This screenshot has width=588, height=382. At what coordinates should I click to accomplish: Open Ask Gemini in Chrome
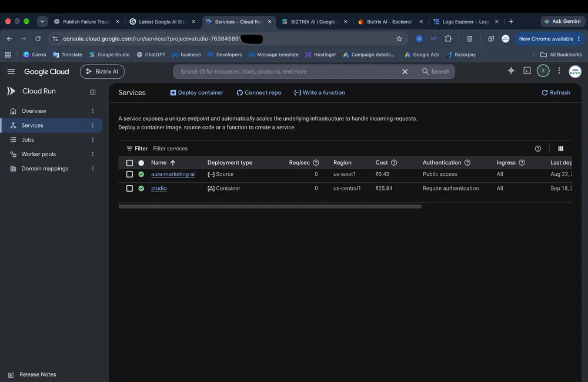coord(562,21)
